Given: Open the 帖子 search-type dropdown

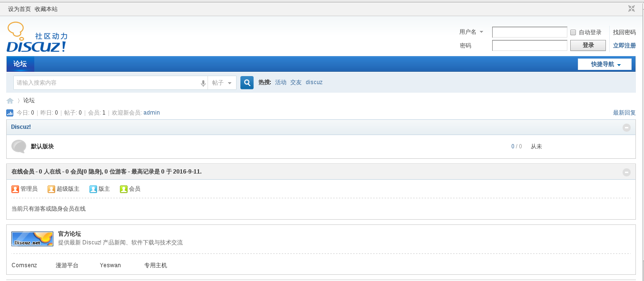Looking at the screenshot, I should coord(222,83).
